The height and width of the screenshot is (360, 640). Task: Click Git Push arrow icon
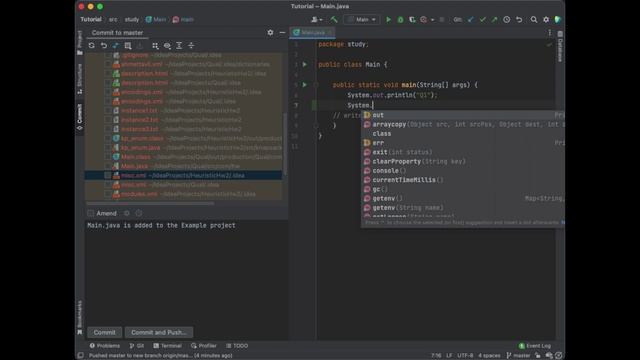coord(494,19)
